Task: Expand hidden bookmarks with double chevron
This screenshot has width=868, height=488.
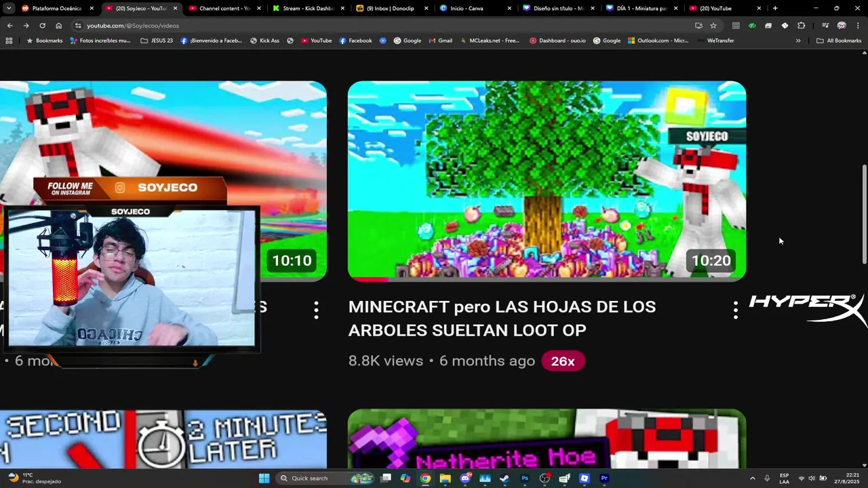Action: [x=798, y=41]
